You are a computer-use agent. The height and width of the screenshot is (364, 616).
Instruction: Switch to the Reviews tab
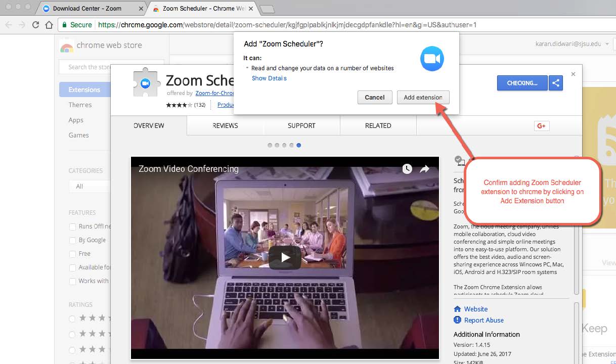coord(225,125)
